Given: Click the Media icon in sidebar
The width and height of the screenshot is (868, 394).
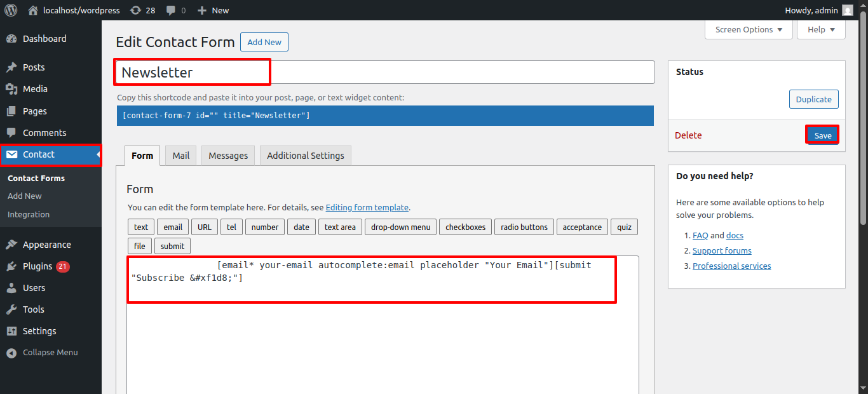Looking at the screenshot, I should [x=11, y=89].
